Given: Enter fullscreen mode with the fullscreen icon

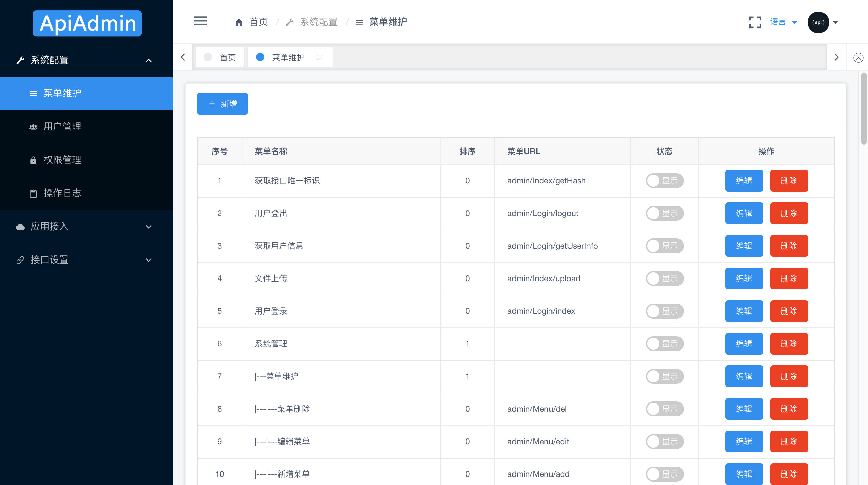Looking at the screenshot, I should pyautogui.click(x=755, y=22).
